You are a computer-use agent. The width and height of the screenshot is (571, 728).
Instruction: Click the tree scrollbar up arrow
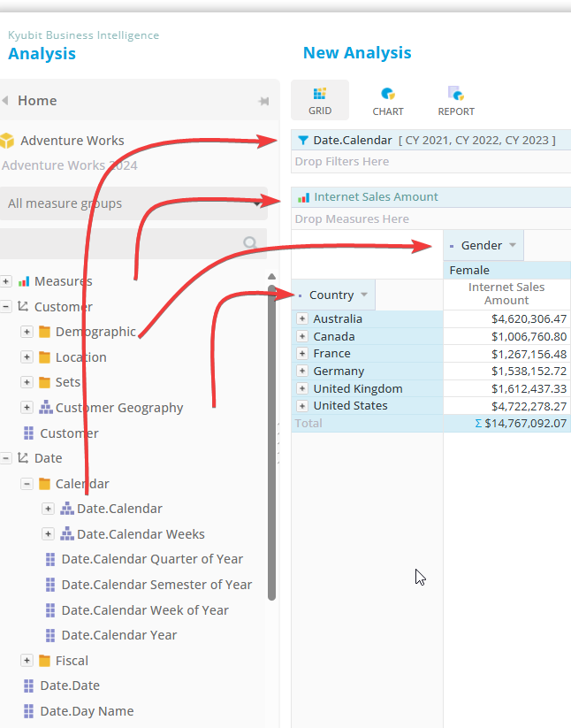(272, 276)
